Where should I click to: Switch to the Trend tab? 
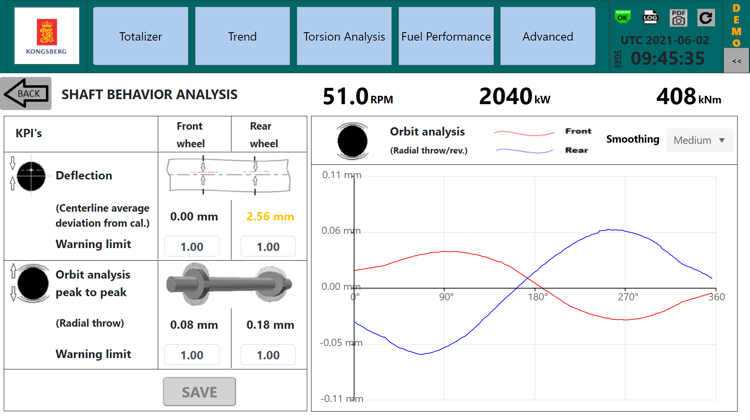tap(242, 37)
